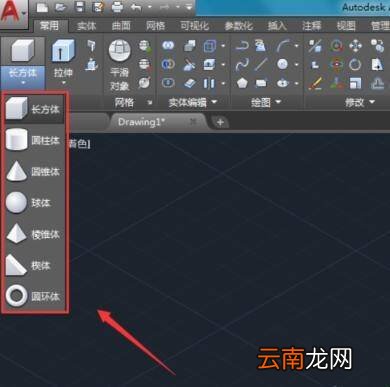Open the Circle tool dropdown arrow
The width and height of the screenshot is (390, 387).
tap(296, 65)
